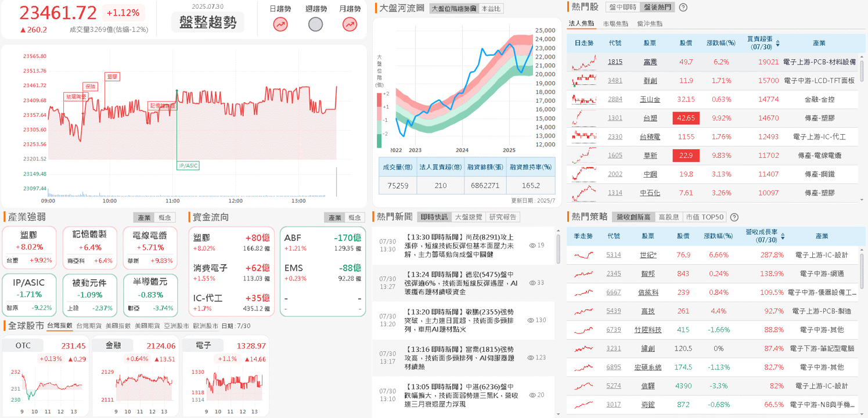Open the 玉山金 stock link
This screenshot has height=418, width=868.
[x=650, y=99]
